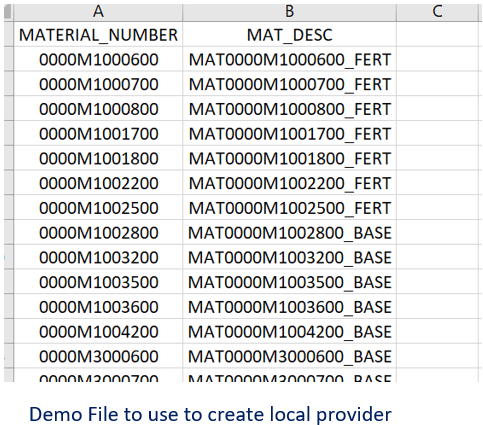Select the MATERIAL_NUMBER header cell
The height and width of the screenshot is (425, 483).
click(x=98, y=34)
